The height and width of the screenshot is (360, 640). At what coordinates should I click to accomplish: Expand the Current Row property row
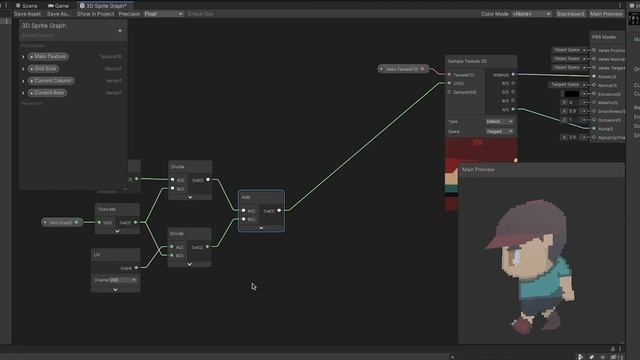click(x=23, y=93)
